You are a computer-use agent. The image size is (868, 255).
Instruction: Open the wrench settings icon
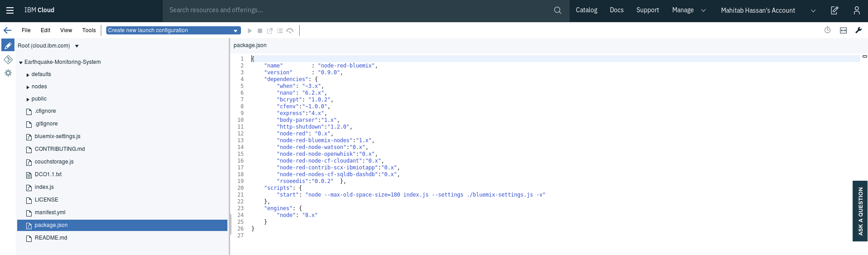coord(859,30)
